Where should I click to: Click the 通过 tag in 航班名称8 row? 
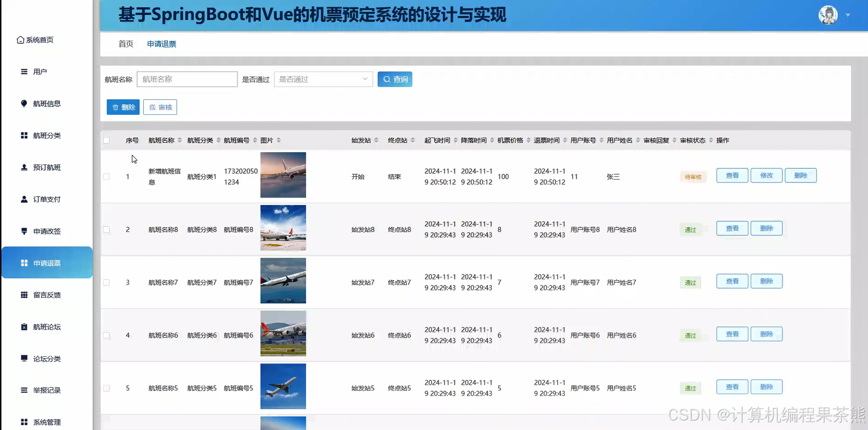691,230
